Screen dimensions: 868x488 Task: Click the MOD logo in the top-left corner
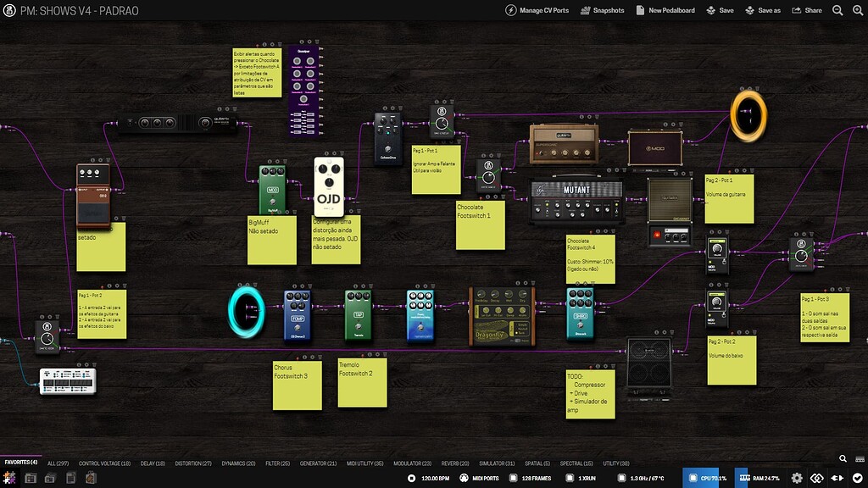tap(10, 10)
